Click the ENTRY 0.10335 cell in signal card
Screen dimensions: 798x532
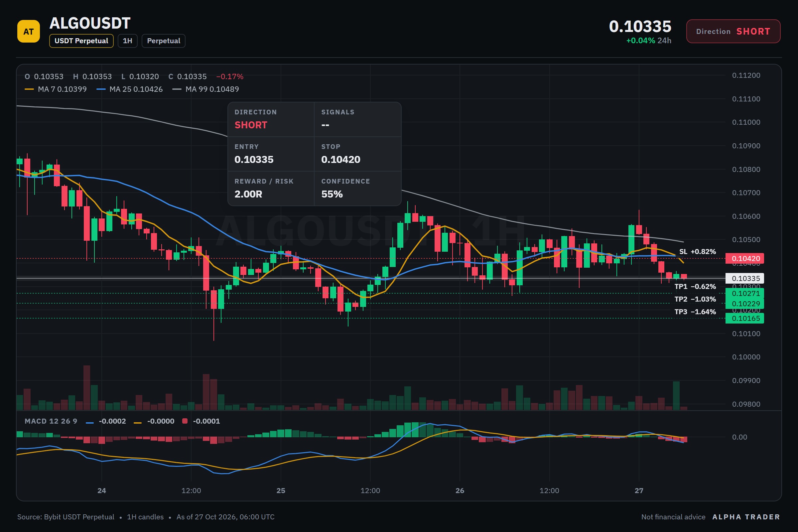[271, 154]
